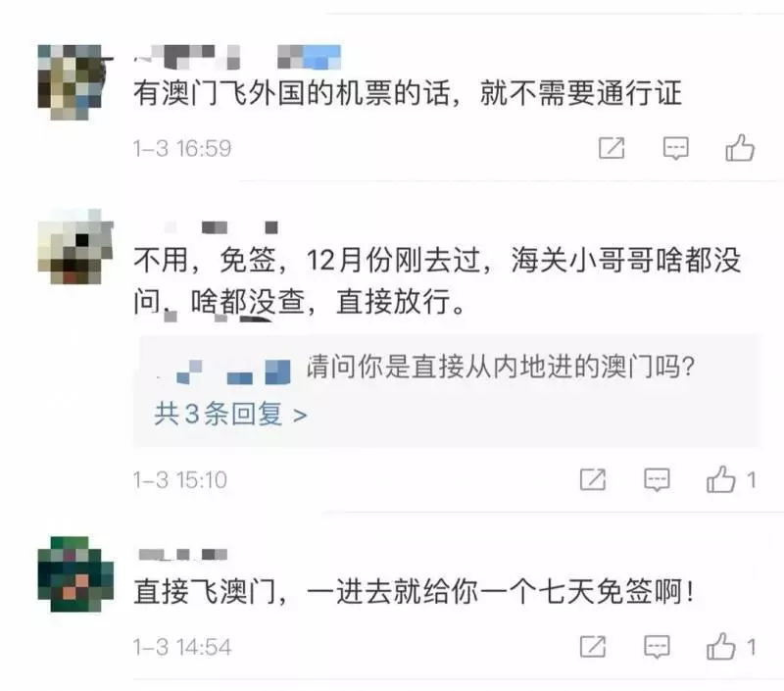Like the 16:59 comment about 通行证

click(740, 147)
